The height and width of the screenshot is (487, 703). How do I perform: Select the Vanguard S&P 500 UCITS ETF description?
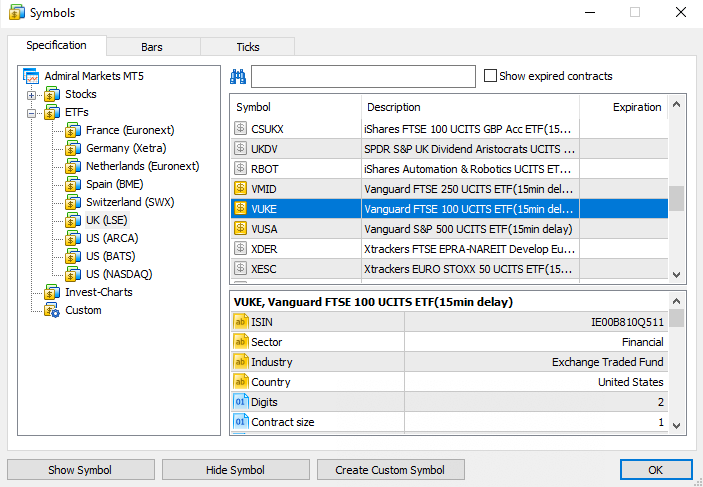468,229
